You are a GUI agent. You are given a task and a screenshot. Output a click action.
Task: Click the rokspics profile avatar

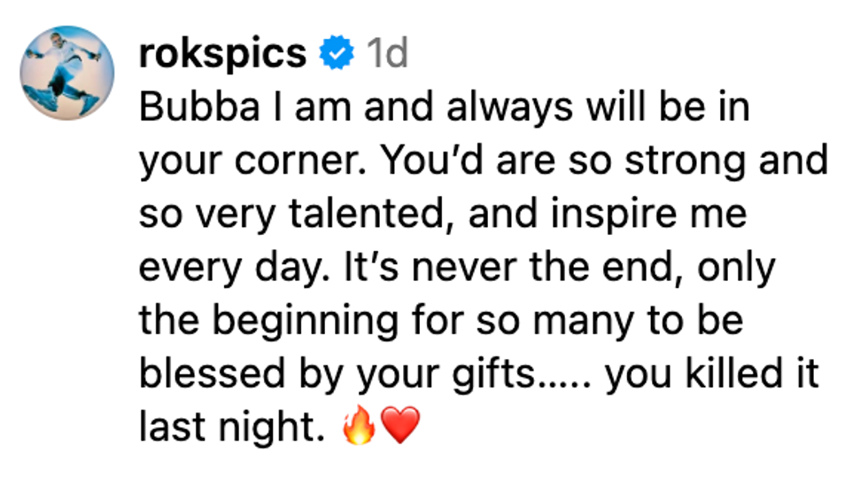coord(68,73)
